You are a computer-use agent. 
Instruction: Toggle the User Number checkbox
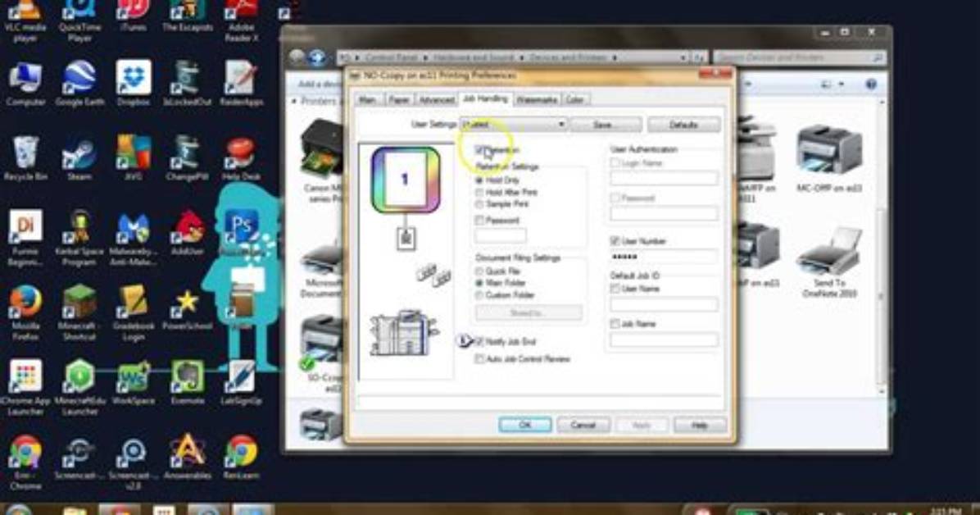(615, 241)
